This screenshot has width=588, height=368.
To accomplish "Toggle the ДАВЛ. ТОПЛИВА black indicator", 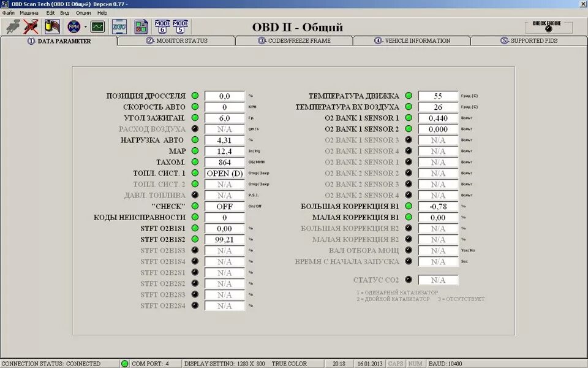I will (x=195, y=195).
